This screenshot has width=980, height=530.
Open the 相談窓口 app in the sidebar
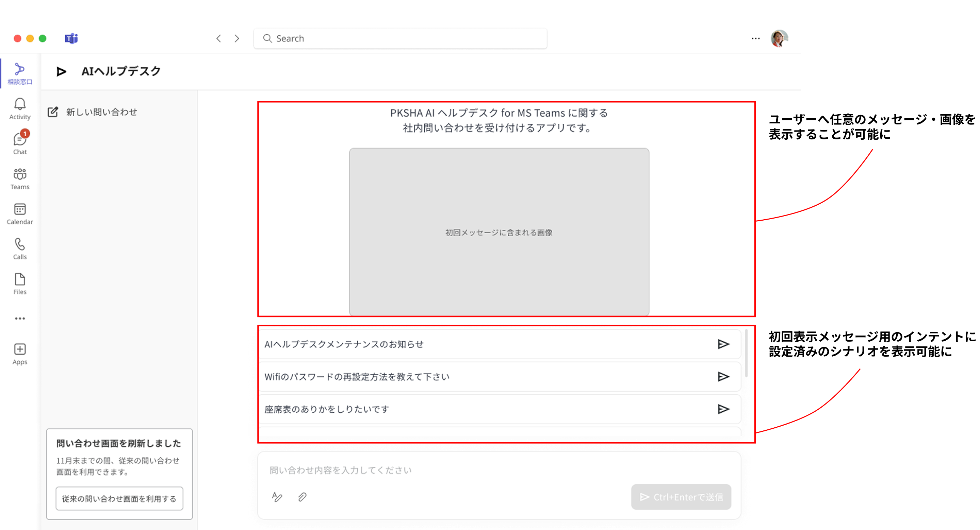[20, 74]
